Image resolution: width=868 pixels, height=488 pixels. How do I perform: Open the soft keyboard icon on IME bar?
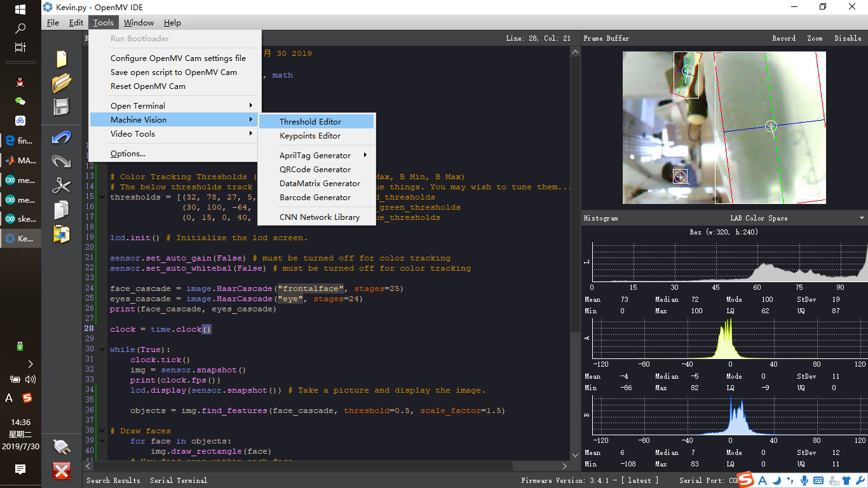(818, 480)
